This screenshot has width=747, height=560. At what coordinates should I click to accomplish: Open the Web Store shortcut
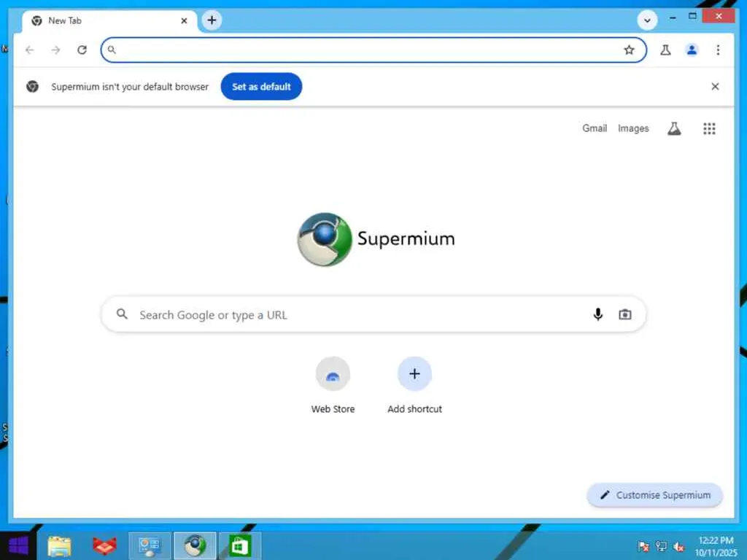333,386
